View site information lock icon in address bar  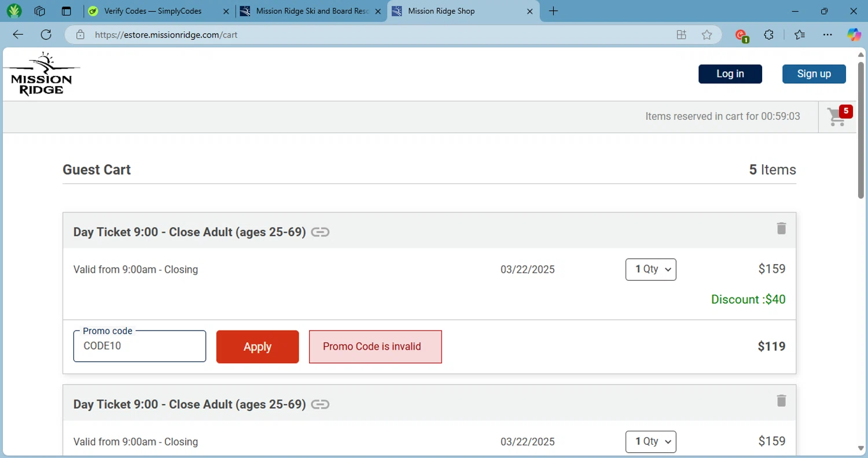coord(80,35)
